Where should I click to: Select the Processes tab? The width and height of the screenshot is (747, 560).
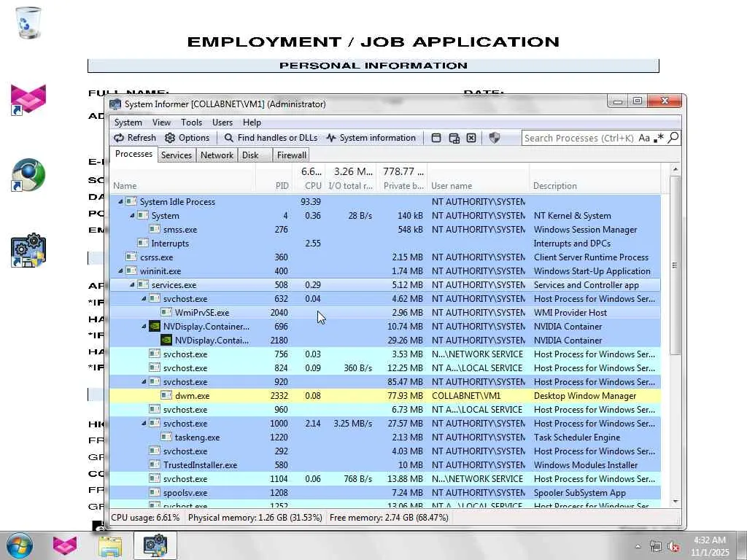point(134,154)
